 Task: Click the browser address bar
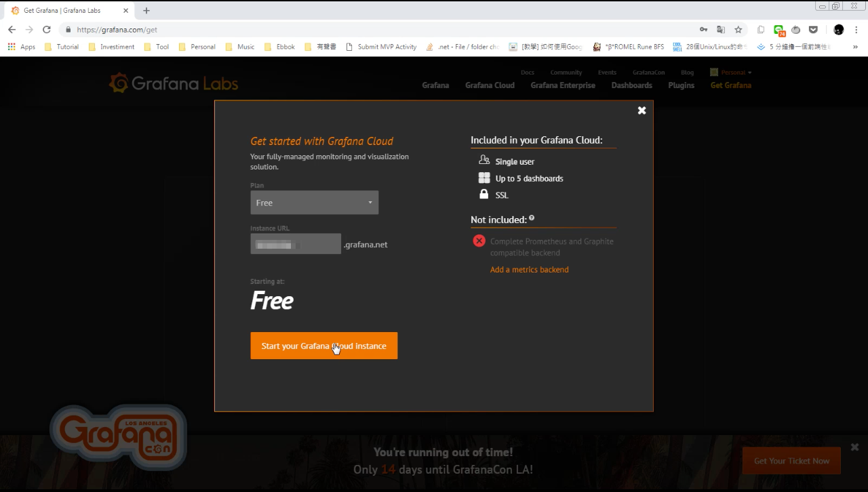(x=380, y=30)
